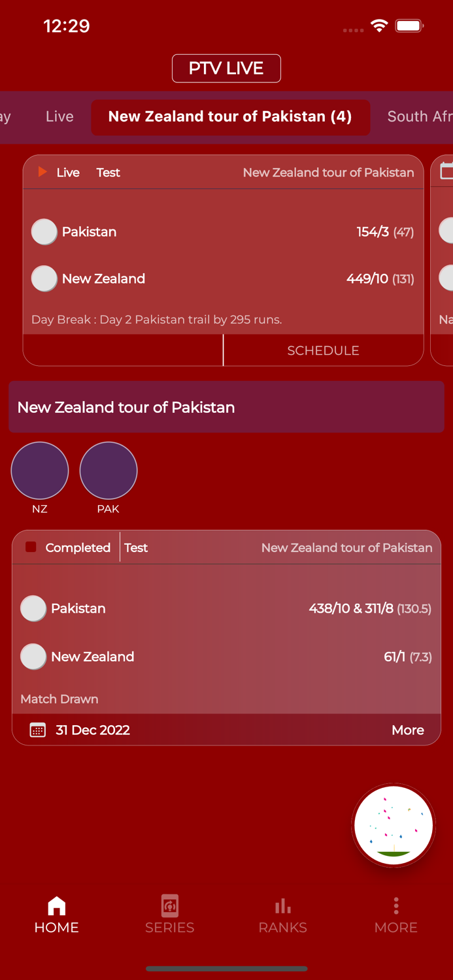This screenshot has height=980, width=453.
Task: Tap the New Zealand tour of Pakistan header banner
Action: pyautogui.click(x=226, y=407)
